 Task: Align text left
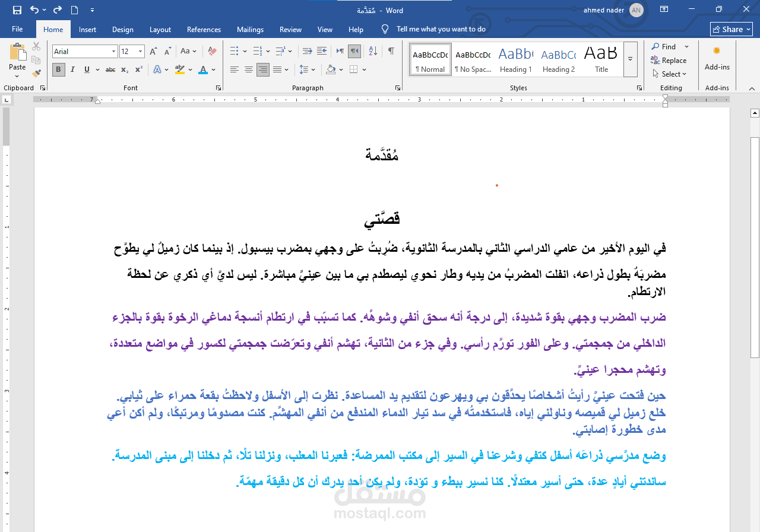[235, 69]
